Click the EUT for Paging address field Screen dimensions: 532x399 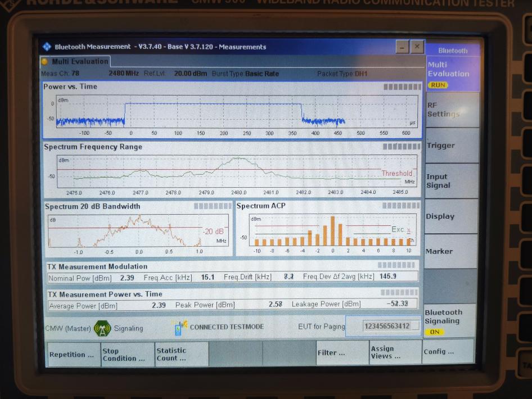[391, 326]
